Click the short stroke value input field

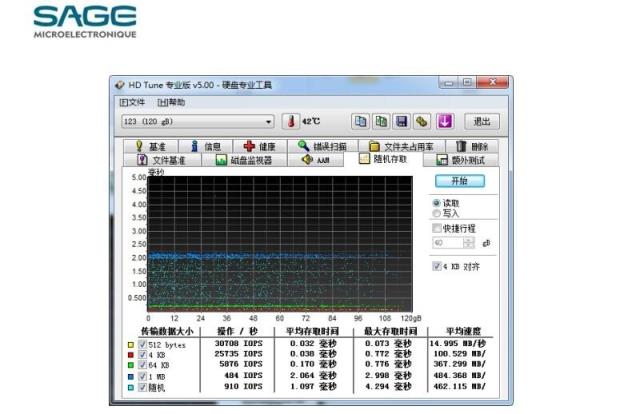448,243
